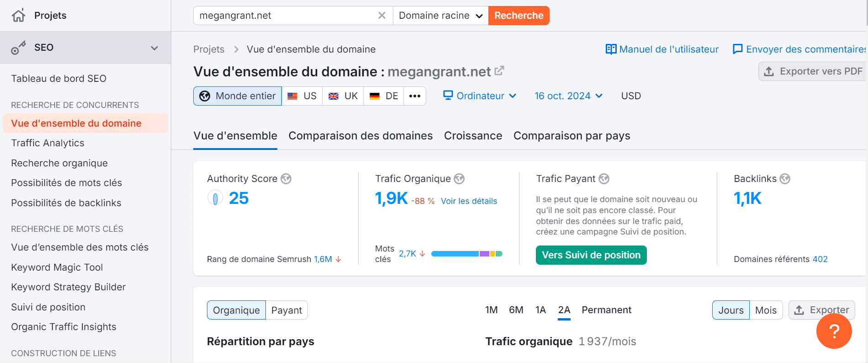This screenshot has width=868, height=363.
Task: Collapse the SEO sidebar section chevron
Action: (x=154, y=48)
